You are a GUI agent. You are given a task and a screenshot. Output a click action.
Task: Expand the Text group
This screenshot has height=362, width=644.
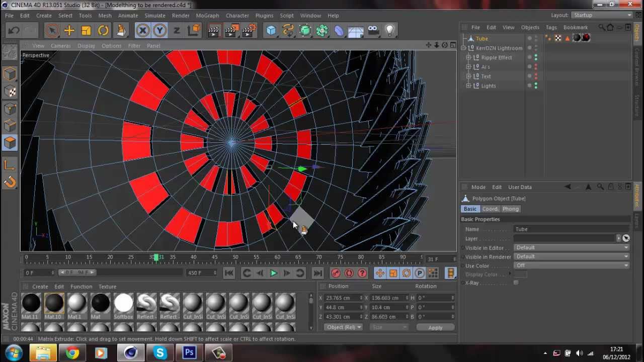(x=468, y=76)
